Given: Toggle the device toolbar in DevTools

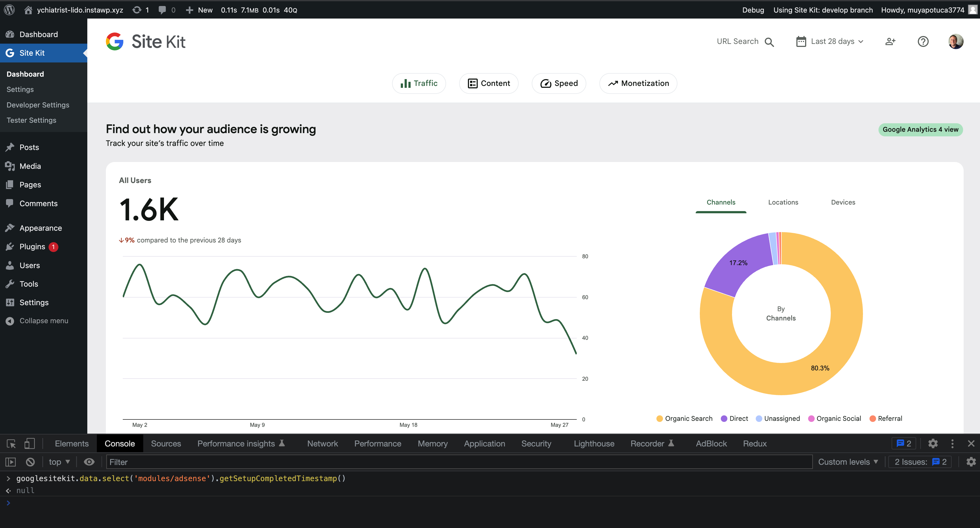Looking at the screenshot, I should pos(30,443).
